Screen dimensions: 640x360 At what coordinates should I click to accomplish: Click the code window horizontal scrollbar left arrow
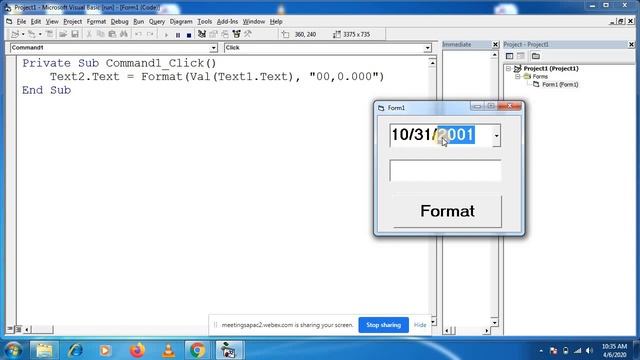pyautogui.click(x=27, y=329)
